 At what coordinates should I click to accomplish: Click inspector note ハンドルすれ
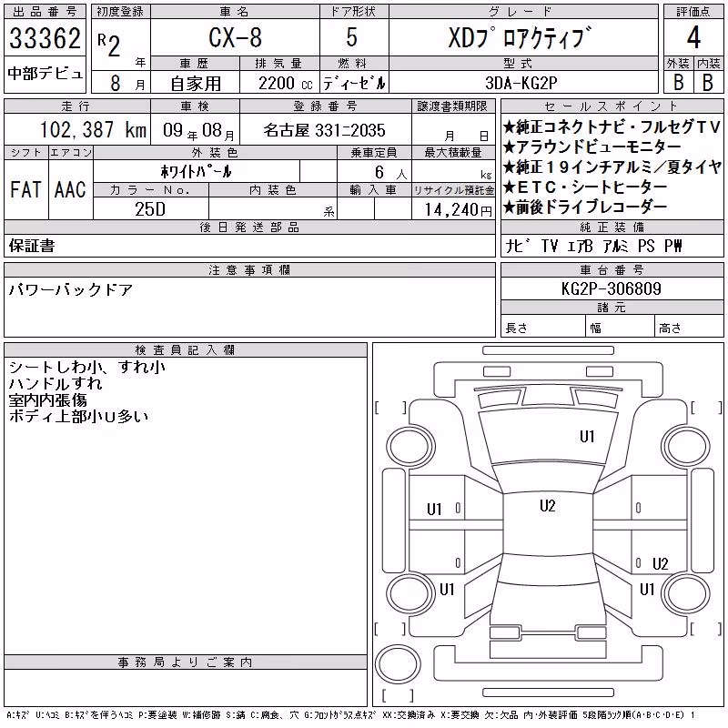(x=56, y=383)
